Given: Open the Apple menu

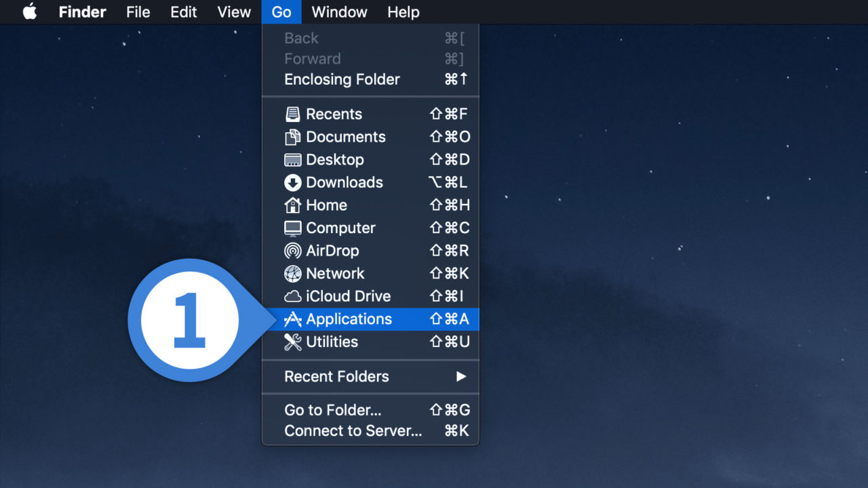Looking at the screenshot, I should click(30, 12).
